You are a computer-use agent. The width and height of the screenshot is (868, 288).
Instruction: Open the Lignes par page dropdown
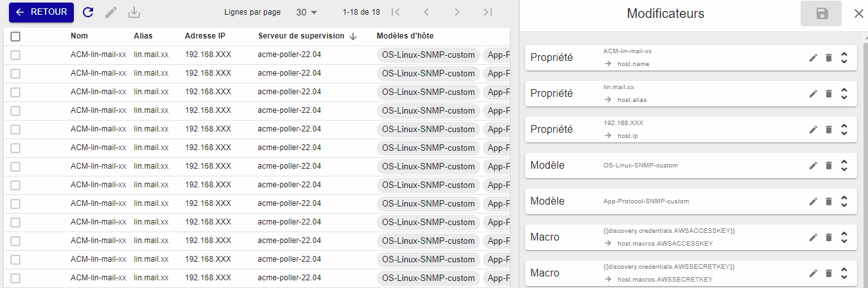click(306, 12)
